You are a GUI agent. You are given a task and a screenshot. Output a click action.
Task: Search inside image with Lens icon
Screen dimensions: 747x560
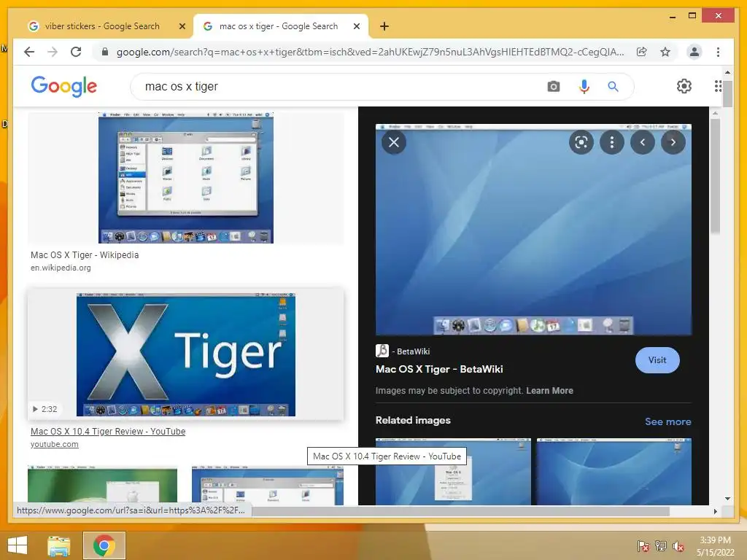click(581, 142)
